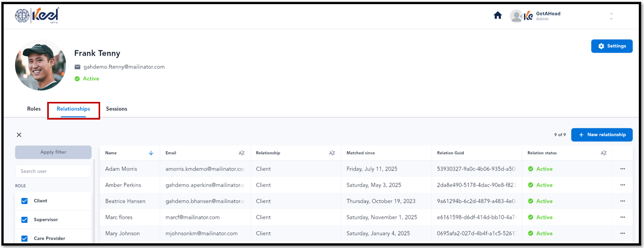Open the three-dots menu for Adam Morris
The image size is (644, 248).
click(622, 169)
